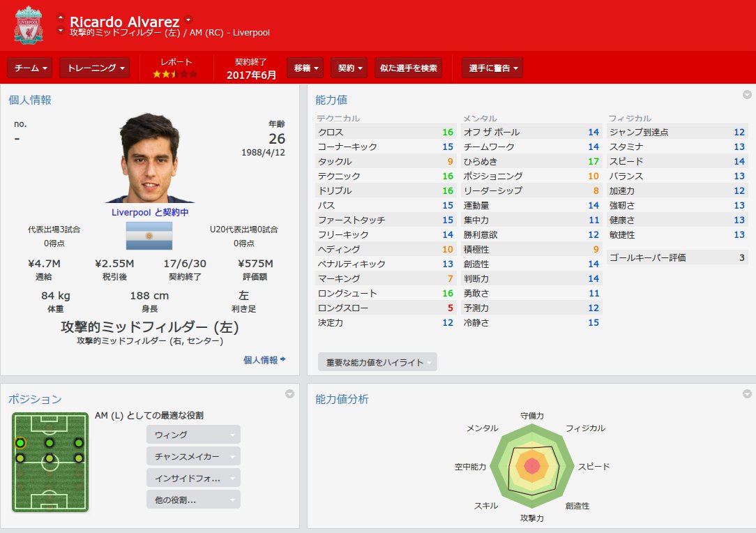This screenshot has width=756, height=533.
Task: Select the ウィング role dropdown
Action: [x=193, y=435]
